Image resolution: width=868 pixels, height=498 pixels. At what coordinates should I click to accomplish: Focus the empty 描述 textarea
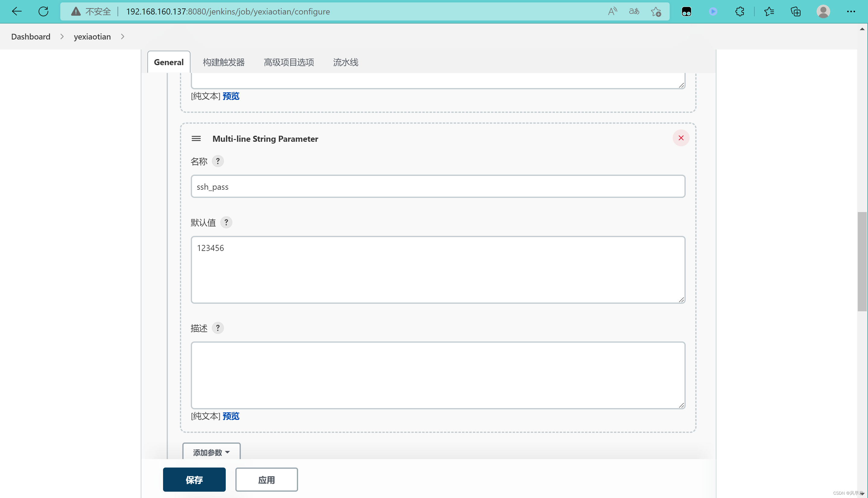point(438,375)
